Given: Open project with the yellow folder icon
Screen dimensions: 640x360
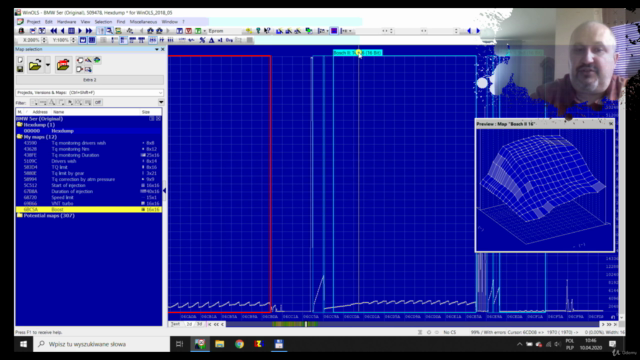Looking at the screenshot, I should tap(35, 65).
